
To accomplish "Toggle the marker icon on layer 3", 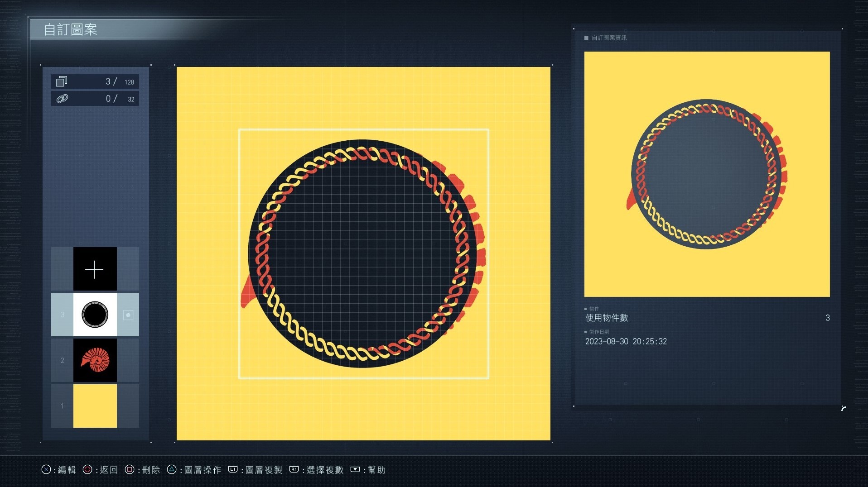I will 128,315.
